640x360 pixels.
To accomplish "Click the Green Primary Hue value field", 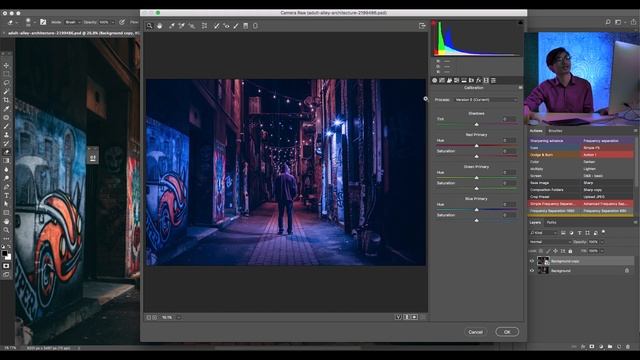I will pos(508,172).
